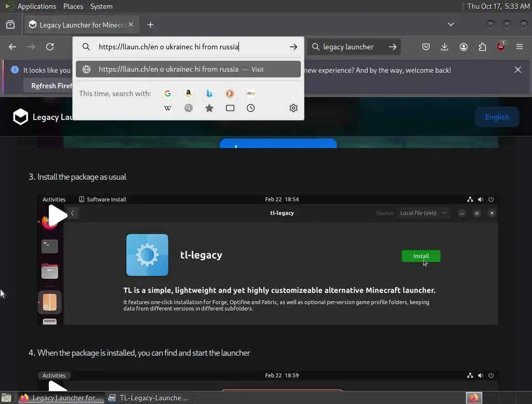Click the green Install button in screenshot
The height and width of the screenshot is (404, 532).
pos(421,256)
